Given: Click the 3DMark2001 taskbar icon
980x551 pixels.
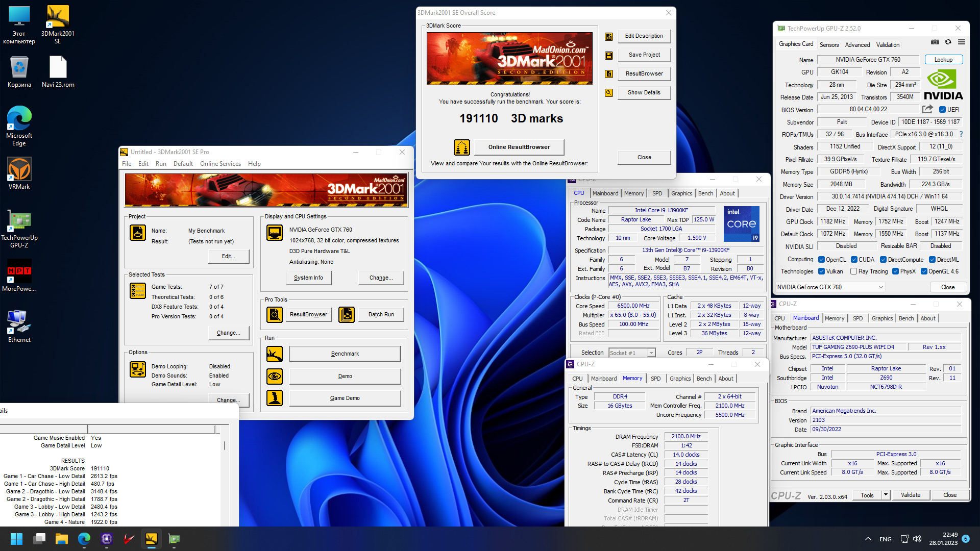Looking at the screenshot, I should coord(152,539).
